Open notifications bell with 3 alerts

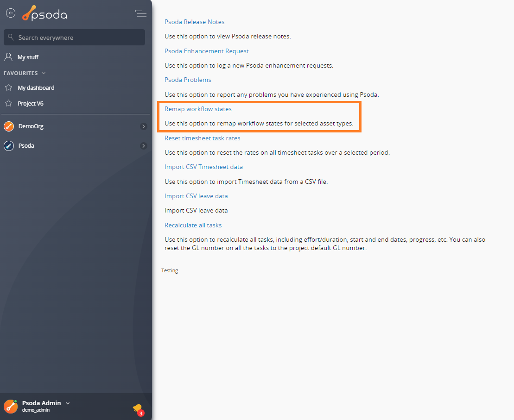[138, 409]
